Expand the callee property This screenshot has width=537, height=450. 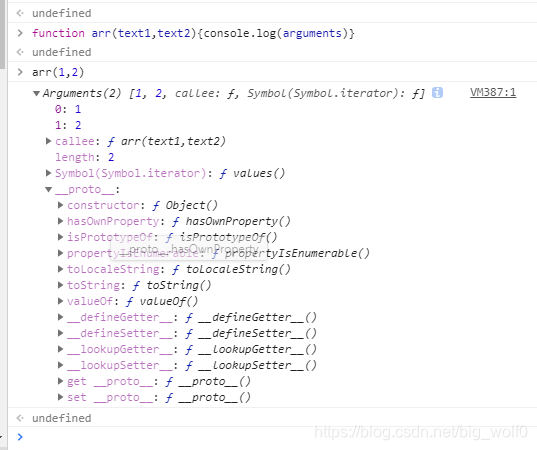pyautogui.click(x=48, y=141)
